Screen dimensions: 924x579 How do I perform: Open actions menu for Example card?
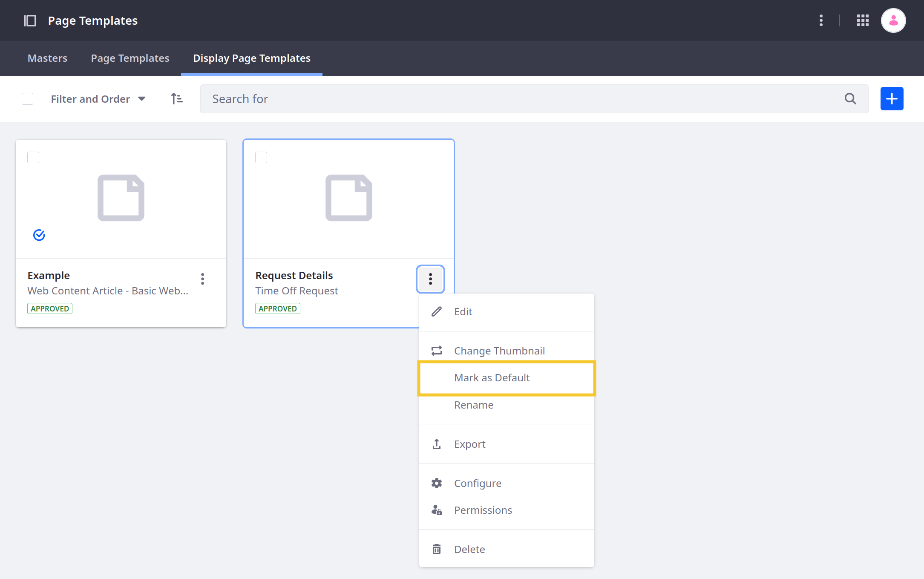[203, 279]
